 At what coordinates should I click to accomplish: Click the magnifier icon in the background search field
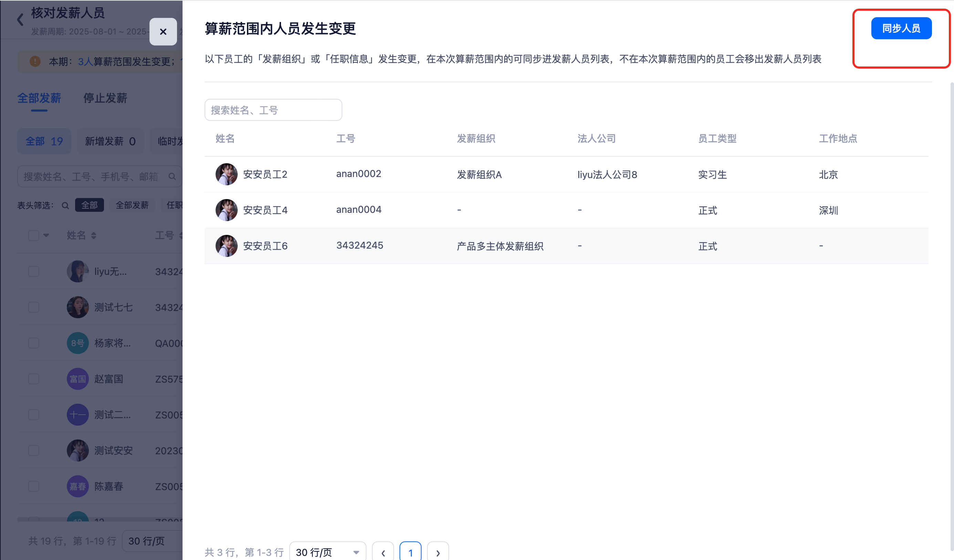[x=172, y=176]
